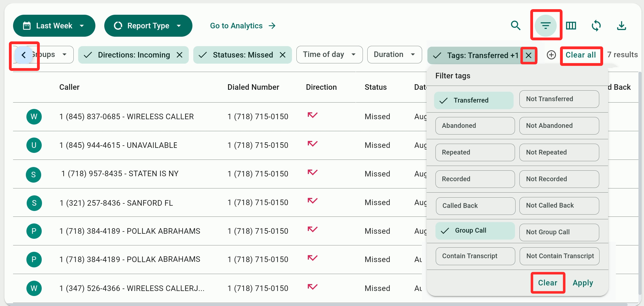Click the download report icon
The image size is (644, 306).
(x=621, y=26)
